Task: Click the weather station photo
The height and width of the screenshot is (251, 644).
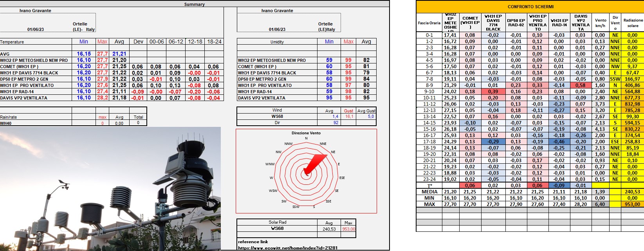Action: click(110, 189)
